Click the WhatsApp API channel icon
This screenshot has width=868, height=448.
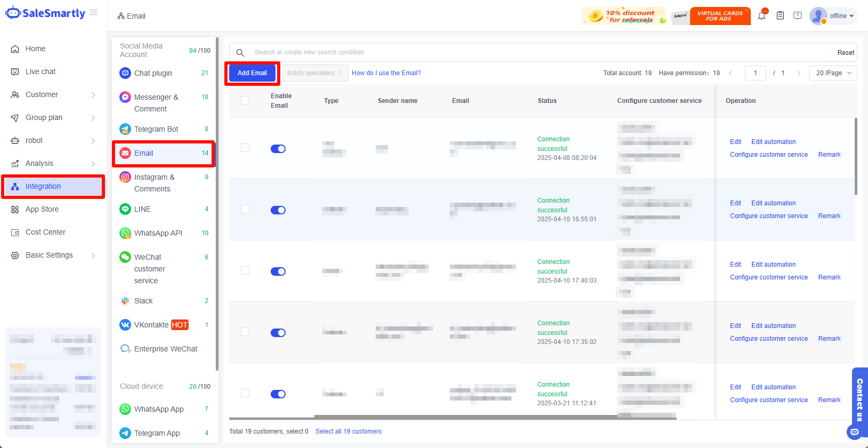coord(125,233)
